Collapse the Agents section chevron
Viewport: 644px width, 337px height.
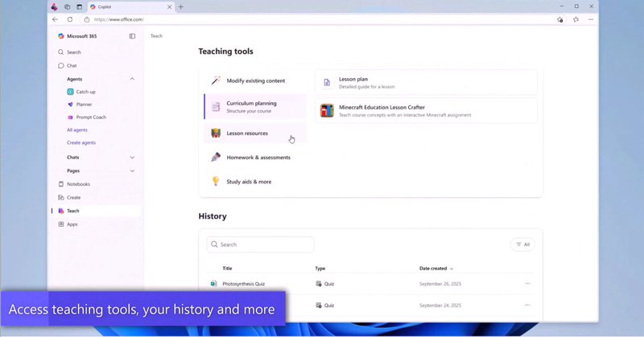click(x=132, y=79)
